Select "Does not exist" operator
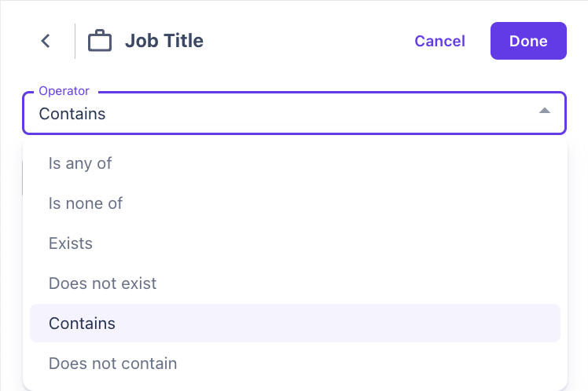Screen dimensions: 588x391 (x=102, y=283)
